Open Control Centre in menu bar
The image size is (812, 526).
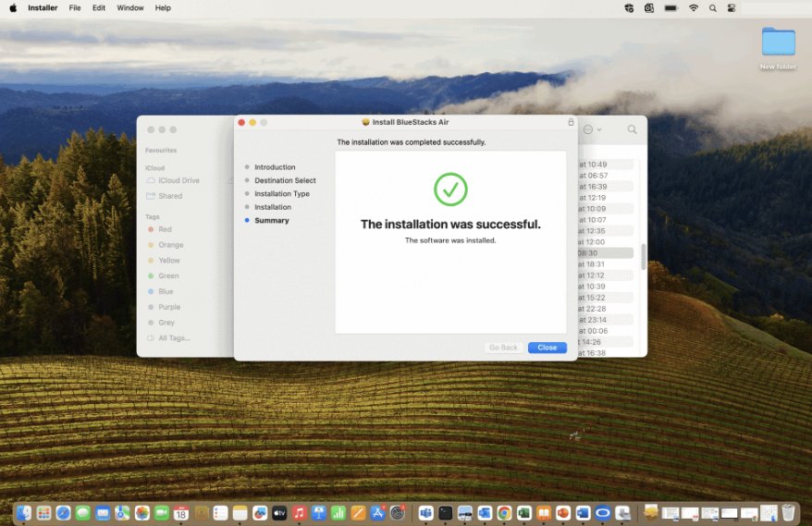(x=732, y=7)
